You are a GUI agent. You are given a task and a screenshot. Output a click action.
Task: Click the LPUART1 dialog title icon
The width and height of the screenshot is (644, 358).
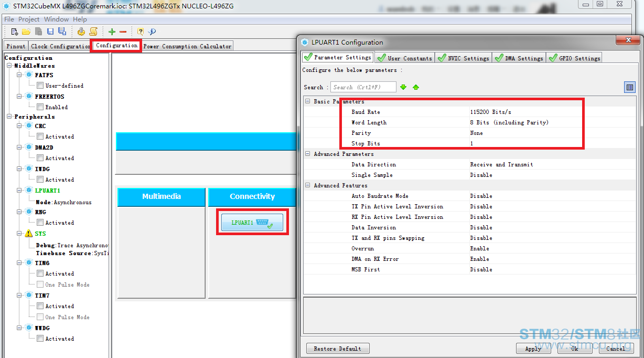coord(305,43)
